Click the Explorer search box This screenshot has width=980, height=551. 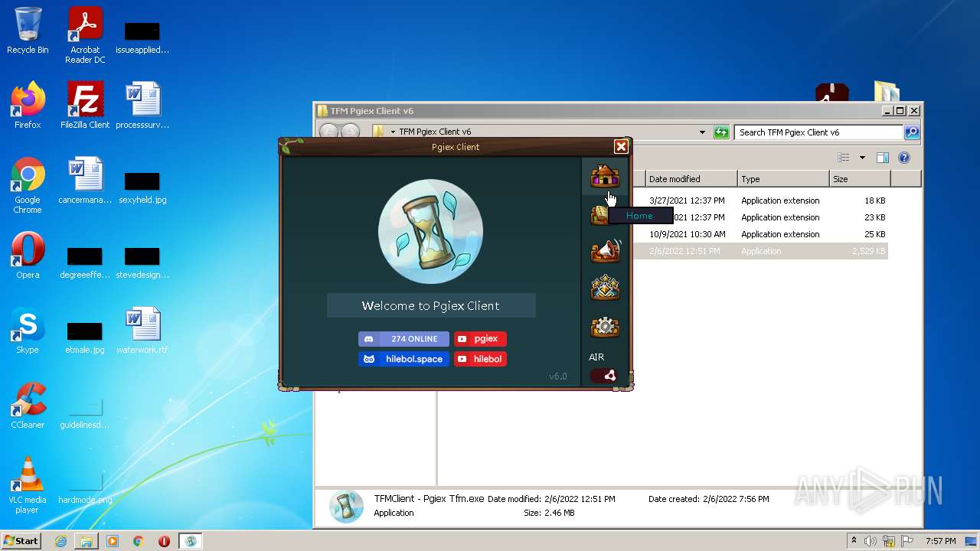[x=818, y=132]
